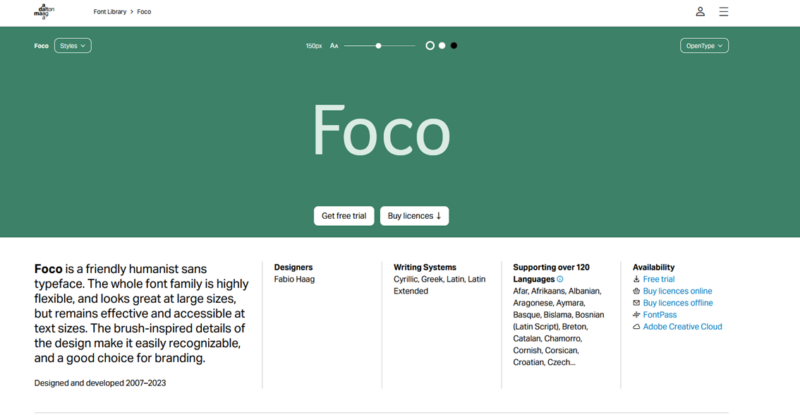Screen dimensions: 800x415
Task: Click the Buy licences button
Action: pyautogui.click(x=414, y=216)
